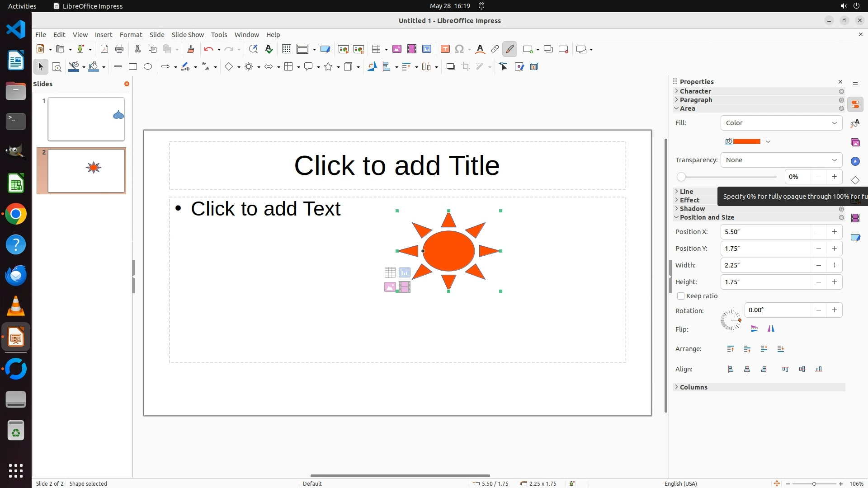Click Display Grid toolbar icon
Screen dimensions: 868x488
[286, 49]
